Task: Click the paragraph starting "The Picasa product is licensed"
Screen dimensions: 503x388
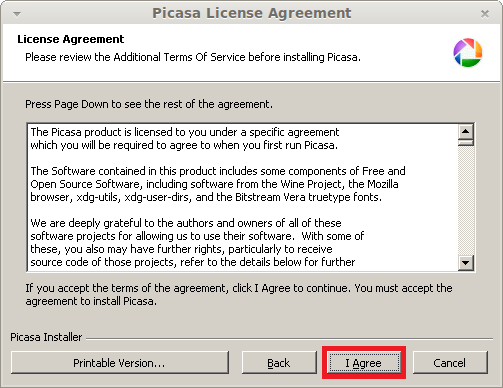Action: [x=185, y=139]
